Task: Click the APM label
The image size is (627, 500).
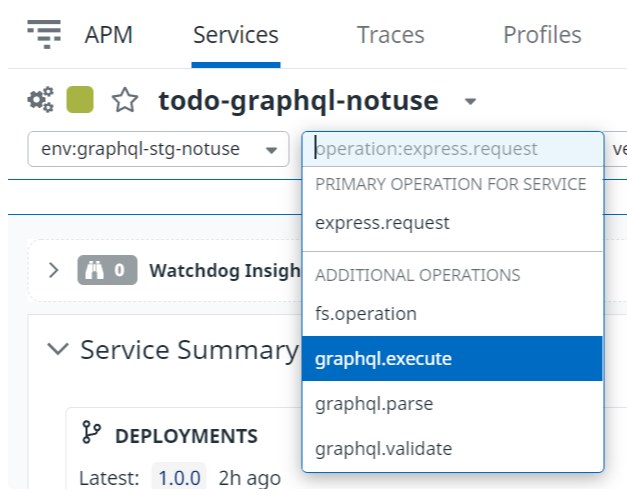Action: 108,35
